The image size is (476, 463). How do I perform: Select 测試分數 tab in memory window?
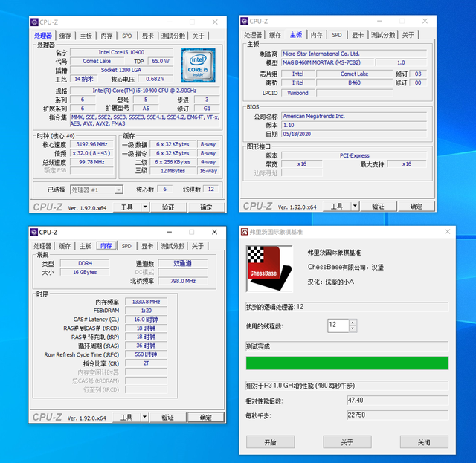tap(173, 246)
